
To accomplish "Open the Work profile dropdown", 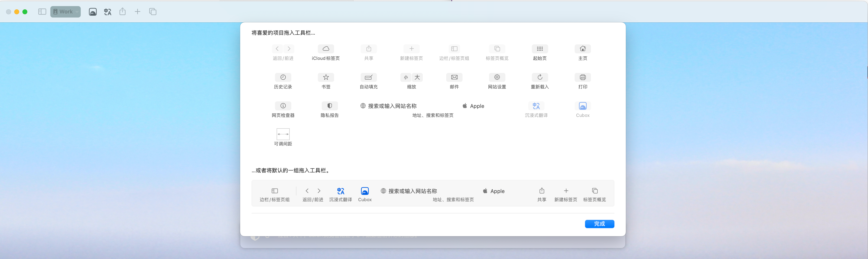I will click(66, 12).
